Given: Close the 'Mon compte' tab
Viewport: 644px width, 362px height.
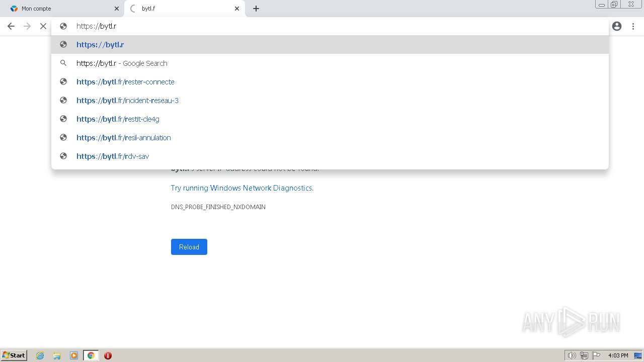Looking at the screenshot, I should click(117, 9).
